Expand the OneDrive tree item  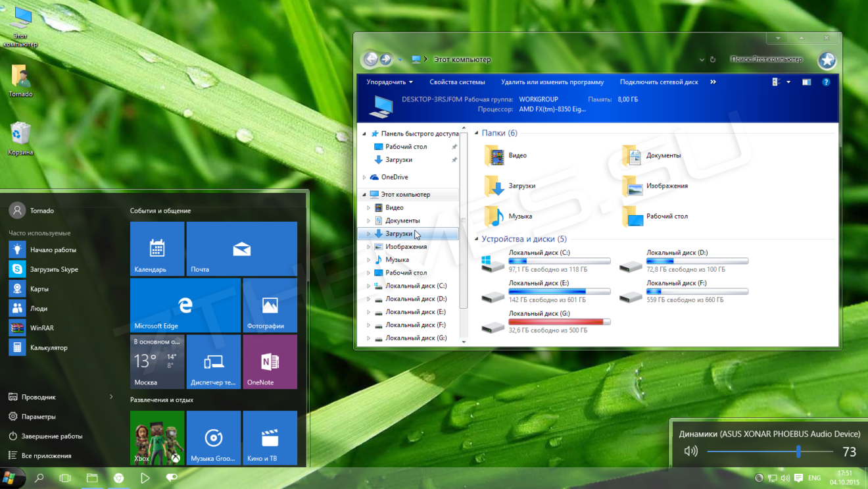click(x=364, y=176)
